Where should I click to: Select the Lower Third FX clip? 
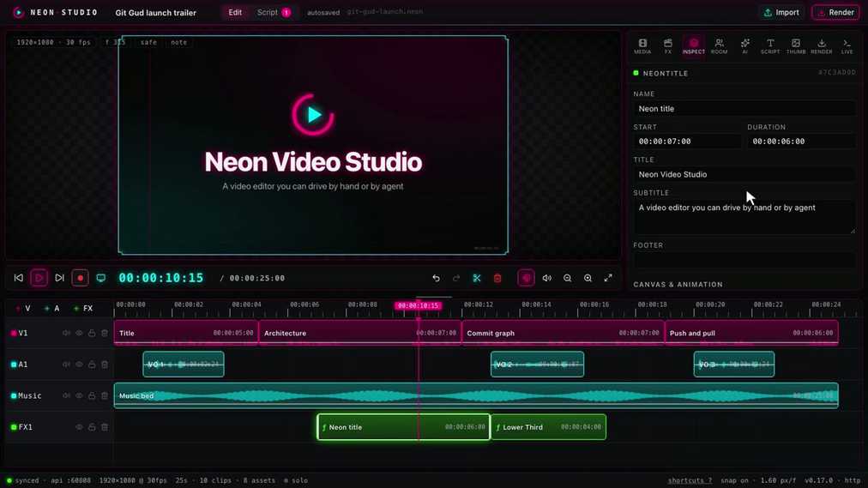[549, 427]
